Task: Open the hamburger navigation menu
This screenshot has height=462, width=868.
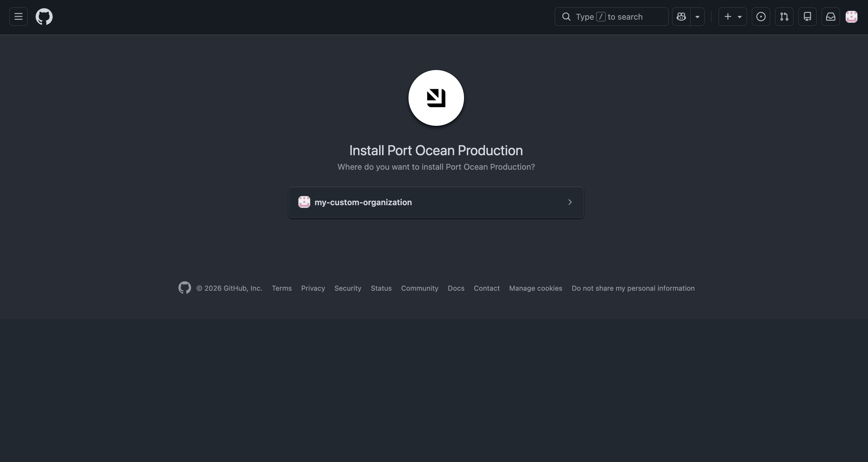Action: click(x=18, y=16)
